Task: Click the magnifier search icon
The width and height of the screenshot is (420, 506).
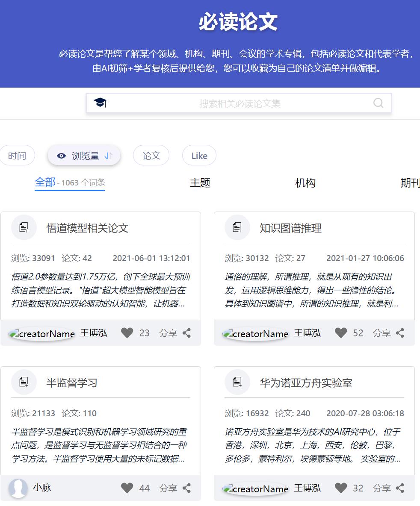Action: [378, 103]
